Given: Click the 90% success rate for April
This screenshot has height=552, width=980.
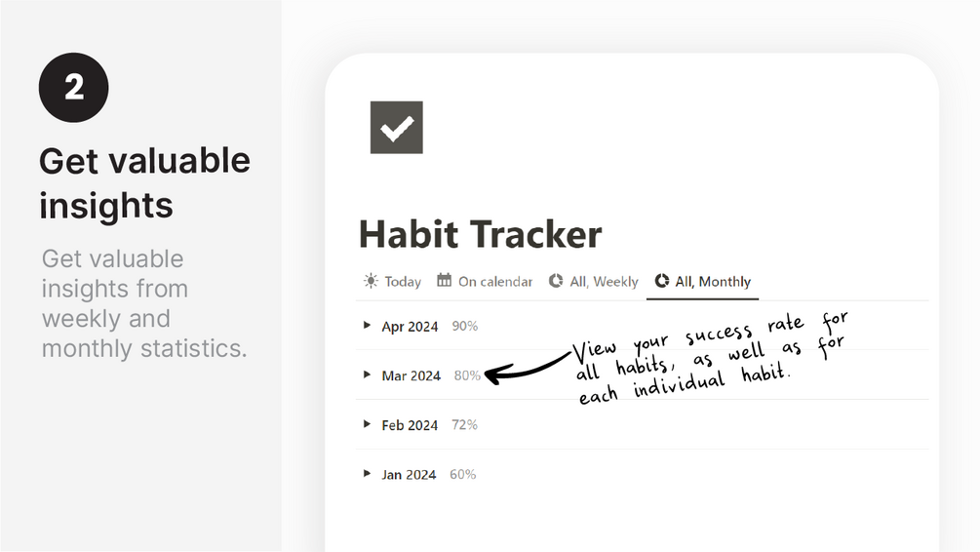Looking at the screenshot, I should point(464,326).
